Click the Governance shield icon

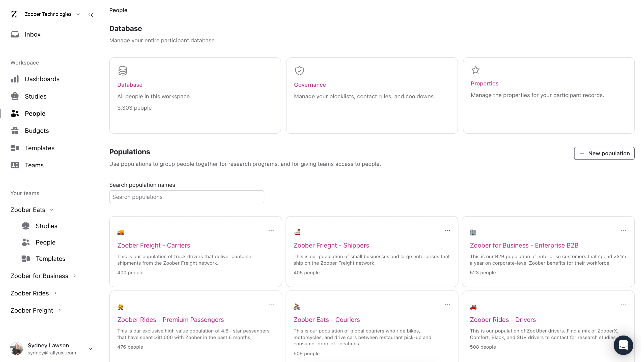pos(299,71)
